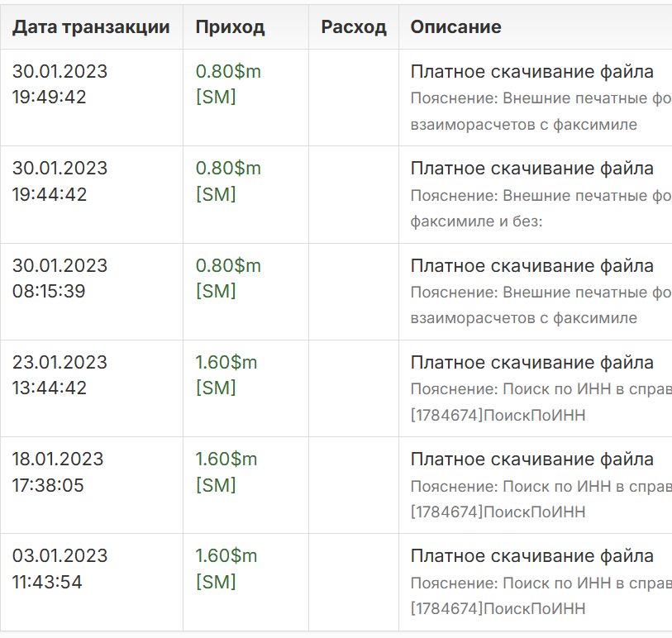
Task: Click [1784674]ПоискПоИНН in the 03.01.2023 row
Action: 498,609
